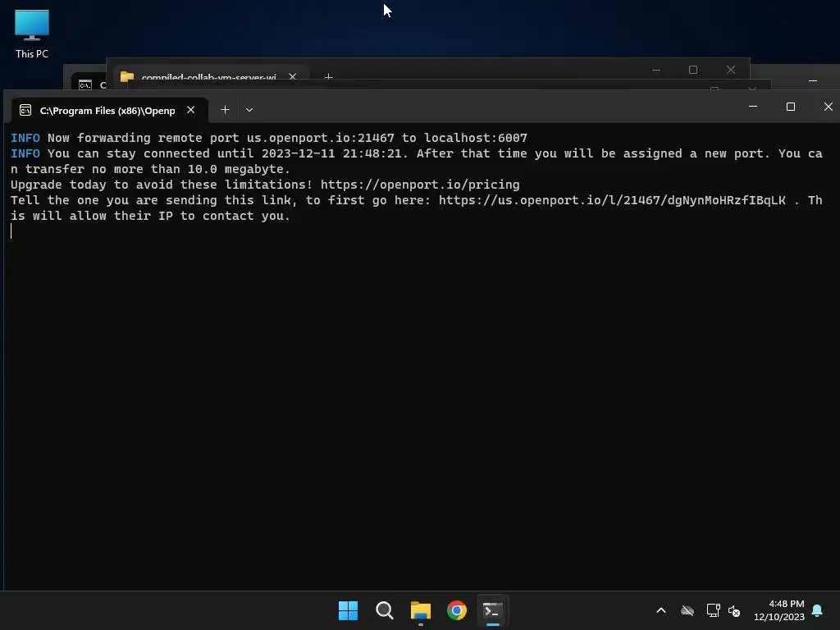Click the background terminal tab icon
This screenshot has height=630, width=840.
85,84
